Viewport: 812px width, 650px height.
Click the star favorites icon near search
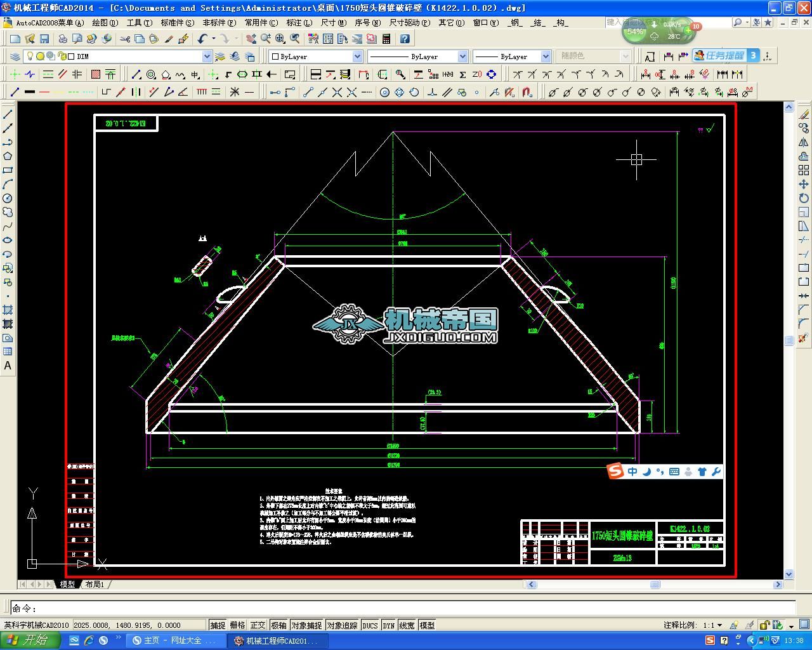coord(768,22)
